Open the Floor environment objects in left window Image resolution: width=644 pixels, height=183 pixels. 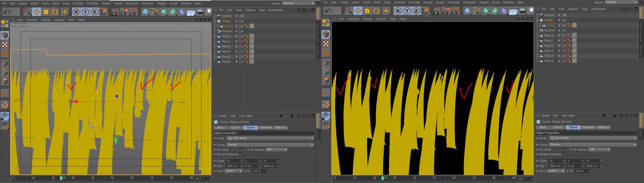pyautogui.click(x=191, y=12)
